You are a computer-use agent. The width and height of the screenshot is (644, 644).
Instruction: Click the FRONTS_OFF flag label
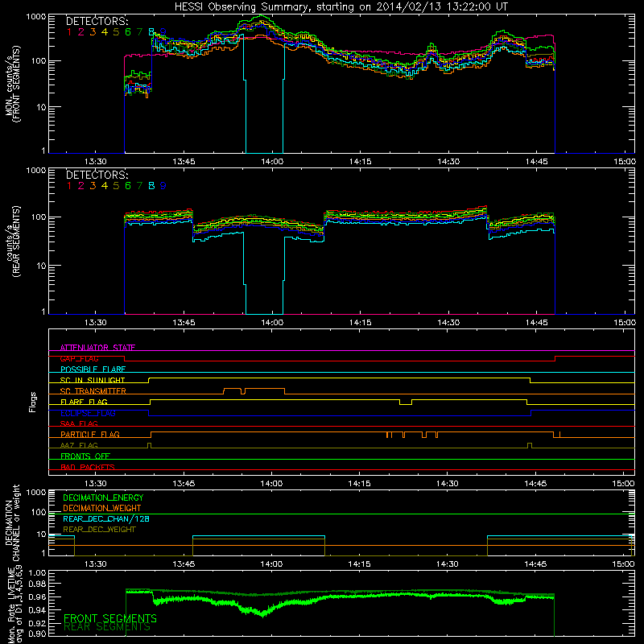click(85, 456)
